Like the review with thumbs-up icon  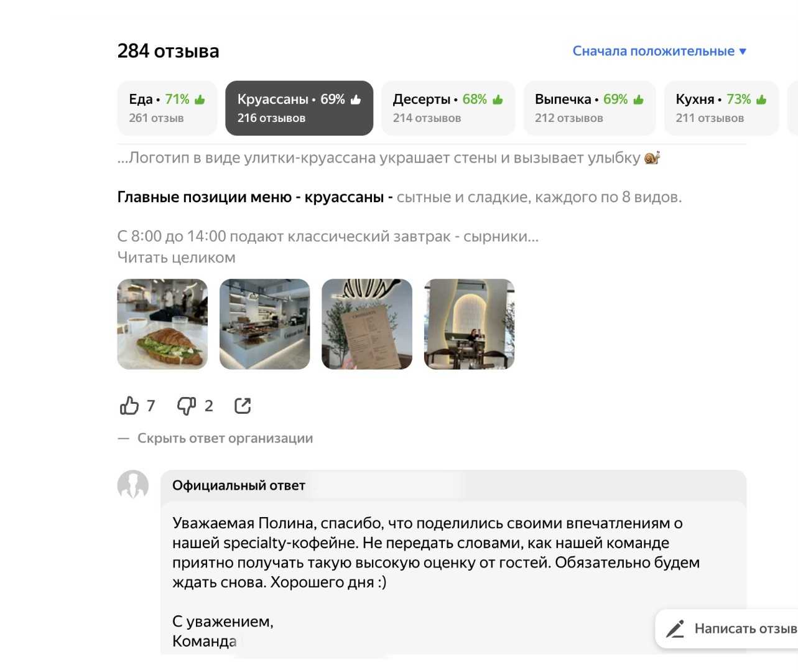click(x=129, y=406)
